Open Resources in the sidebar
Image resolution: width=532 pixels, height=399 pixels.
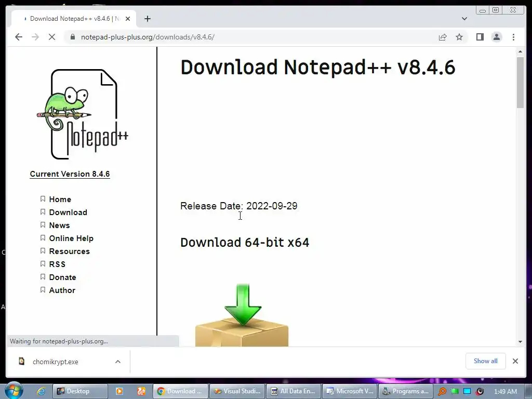coord(69,251)
